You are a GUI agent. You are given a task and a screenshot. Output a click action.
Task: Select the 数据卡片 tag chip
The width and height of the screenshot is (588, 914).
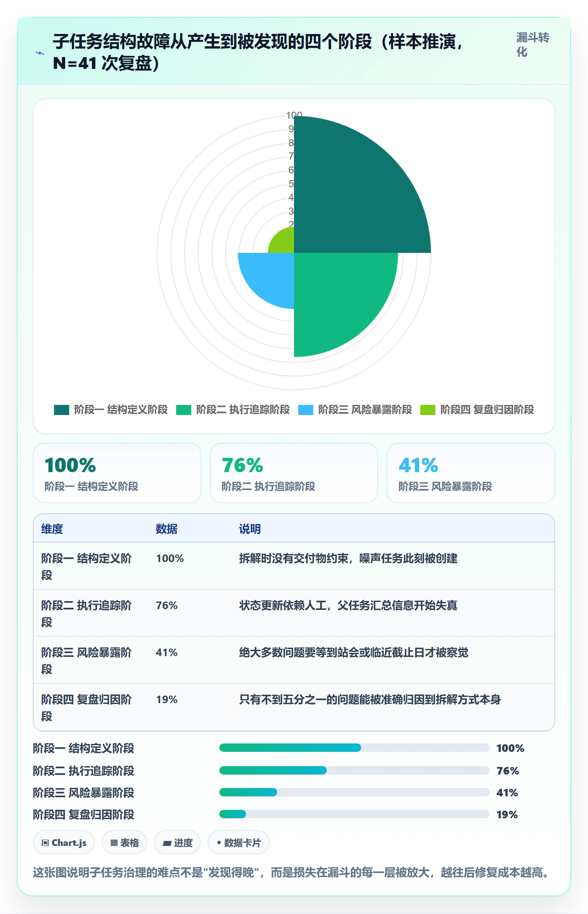[x=239, y=843]
